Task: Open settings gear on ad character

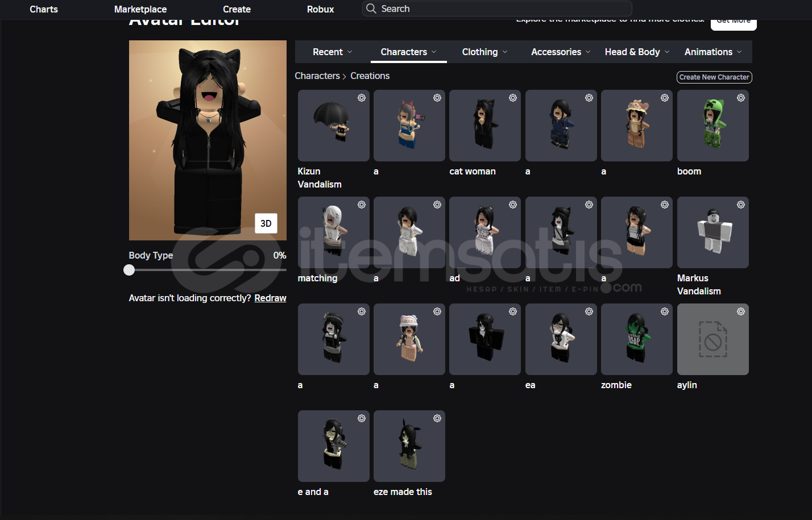Action: pos(513,205)
